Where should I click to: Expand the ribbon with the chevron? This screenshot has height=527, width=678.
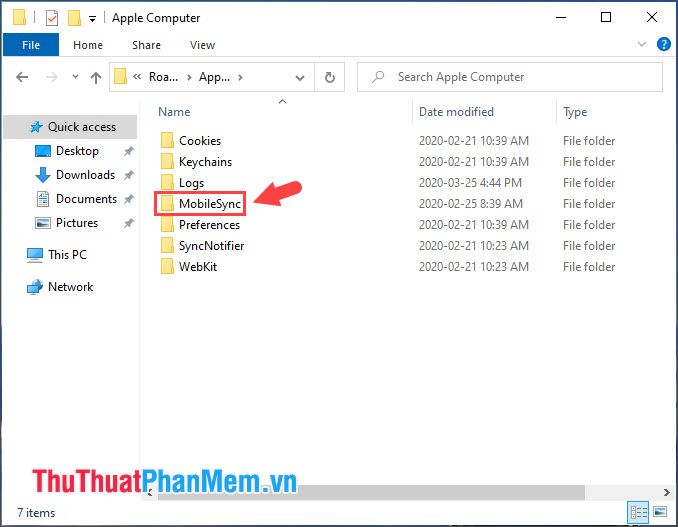[x=642, y=44]
